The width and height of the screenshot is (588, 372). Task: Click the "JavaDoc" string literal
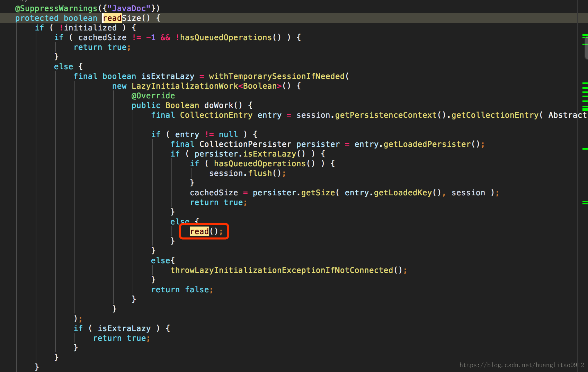(129, 8)
